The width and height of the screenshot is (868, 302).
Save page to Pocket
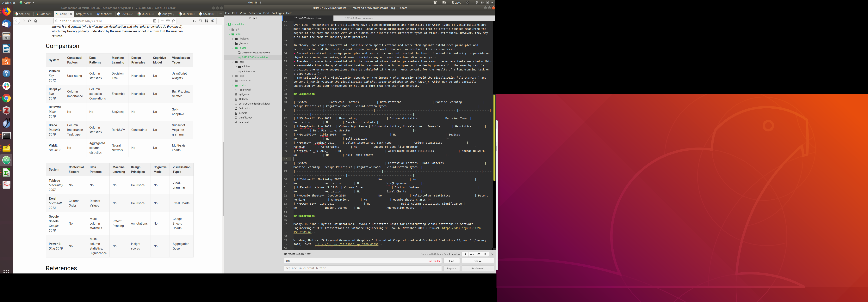[168, 21]
